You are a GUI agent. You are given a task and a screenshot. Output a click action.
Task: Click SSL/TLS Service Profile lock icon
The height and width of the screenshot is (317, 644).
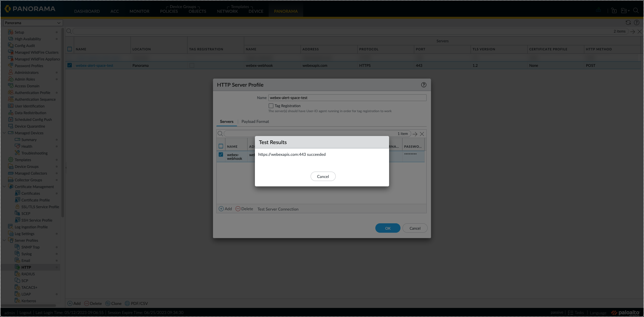[x=17, y=207]
